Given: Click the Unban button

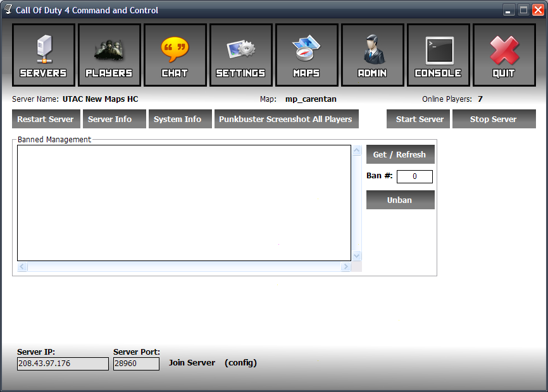Looking at the screenshot, I should (x=400, y=200).
